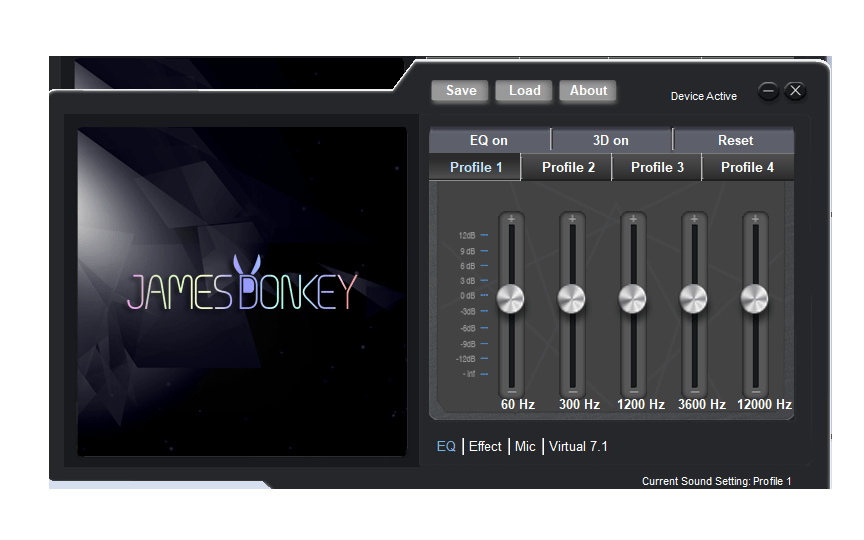
Task: Click the minus icon below 12000 Hz slider
Action: pos(755,391)
